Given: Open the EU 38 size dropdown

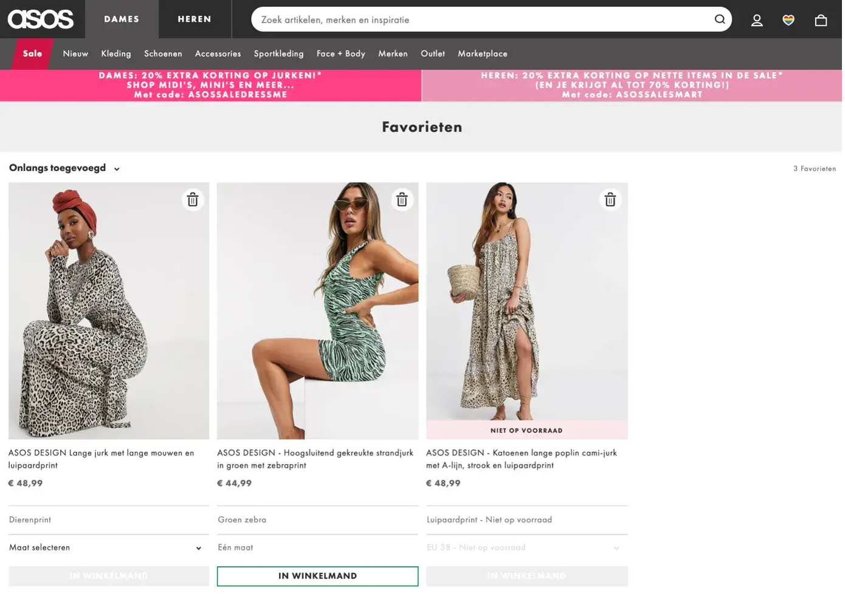Looking at the screenshot, I should [526, 547].
